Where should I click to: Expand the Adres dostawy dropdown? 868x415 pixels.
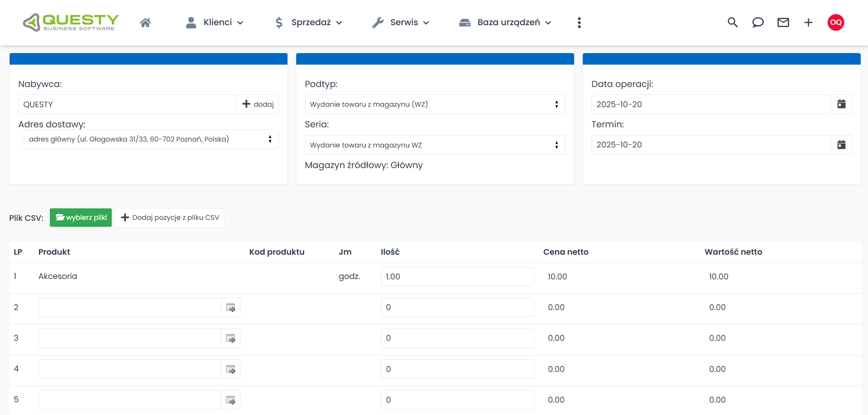pyautogui.click(x=151, y=139)
